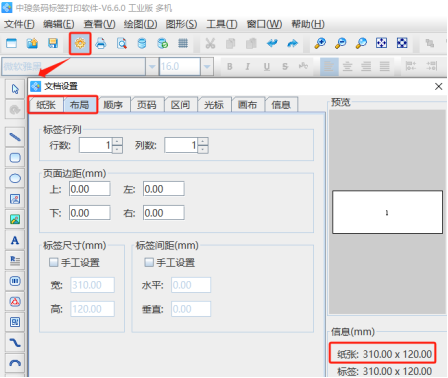The width and height of the screenshot is (448, 378).
Task: Click the Paste icon
Action: [x=251, y=43]
